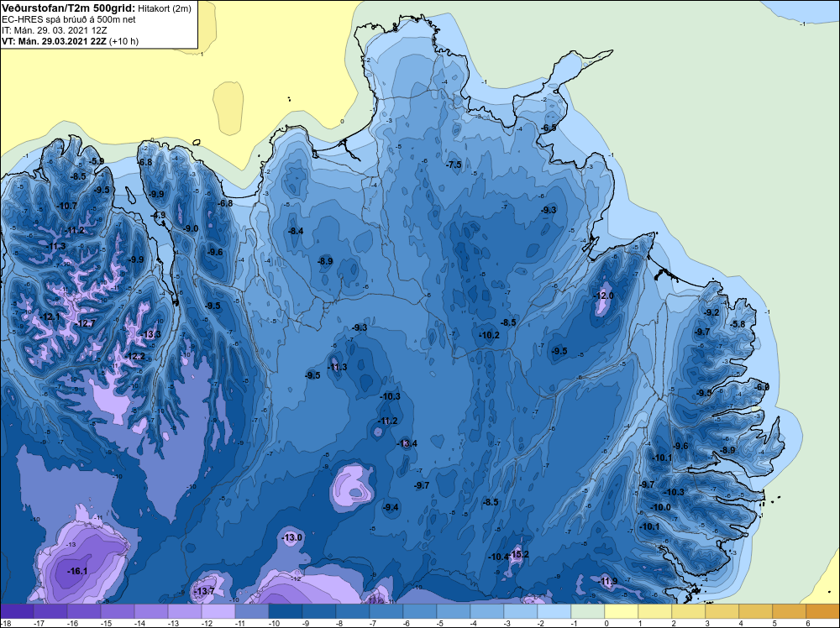Click the -9.0 temperature value

(x=191, y=228)
